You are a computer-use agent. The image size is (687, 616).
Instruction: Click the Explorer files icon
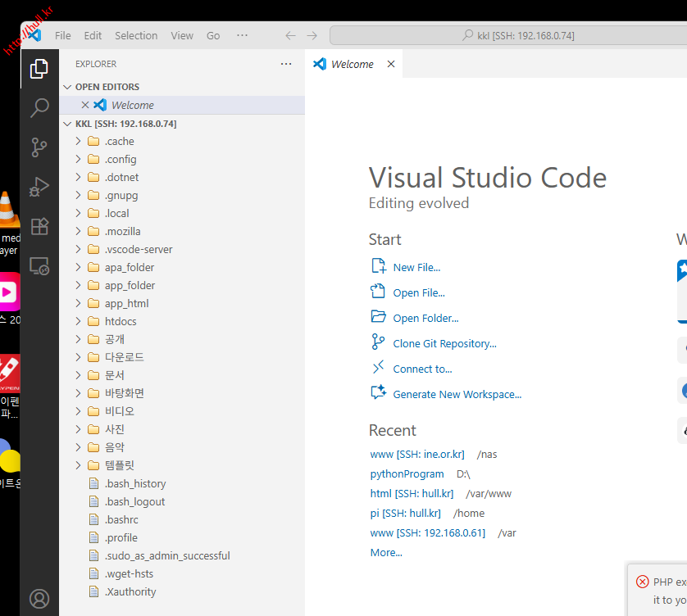pos(39,68)
